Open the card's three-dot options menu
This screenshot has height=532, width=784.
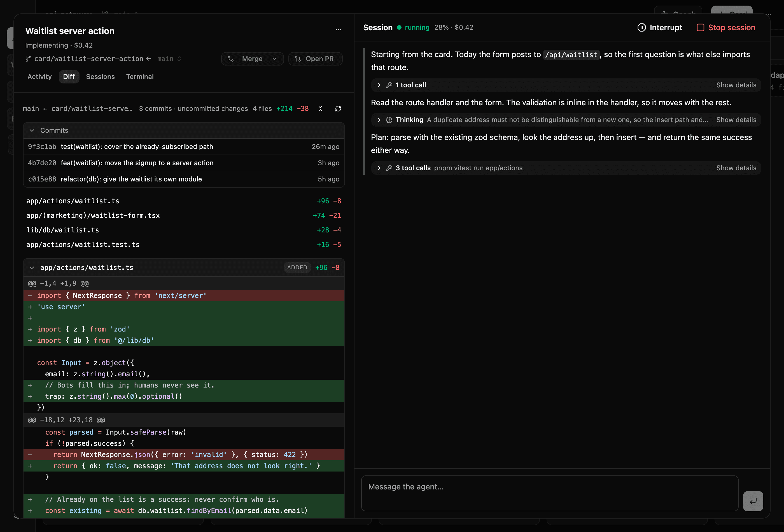click(x=338, y=30)
